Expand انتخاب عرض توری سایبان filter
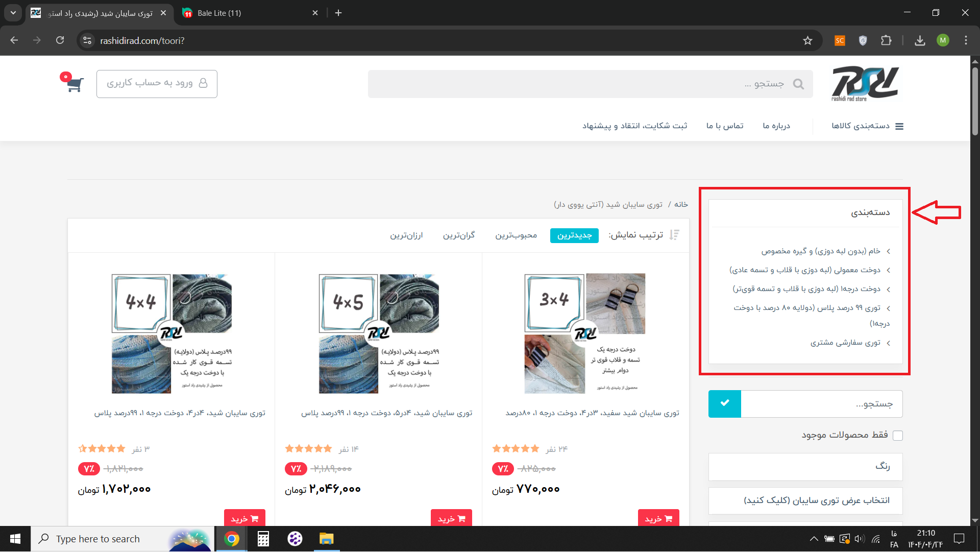The height and width of the screenshot is (552, 980). coord(805,500)
